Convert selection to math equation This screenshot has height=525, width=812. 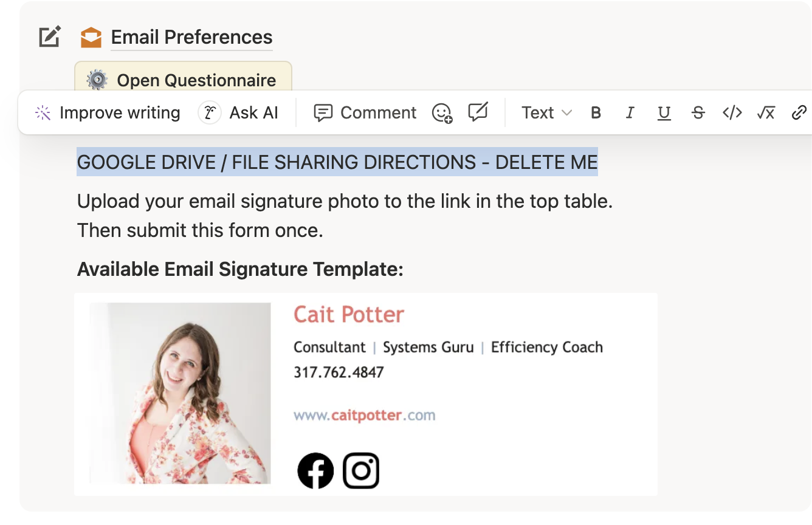[766, 113]
